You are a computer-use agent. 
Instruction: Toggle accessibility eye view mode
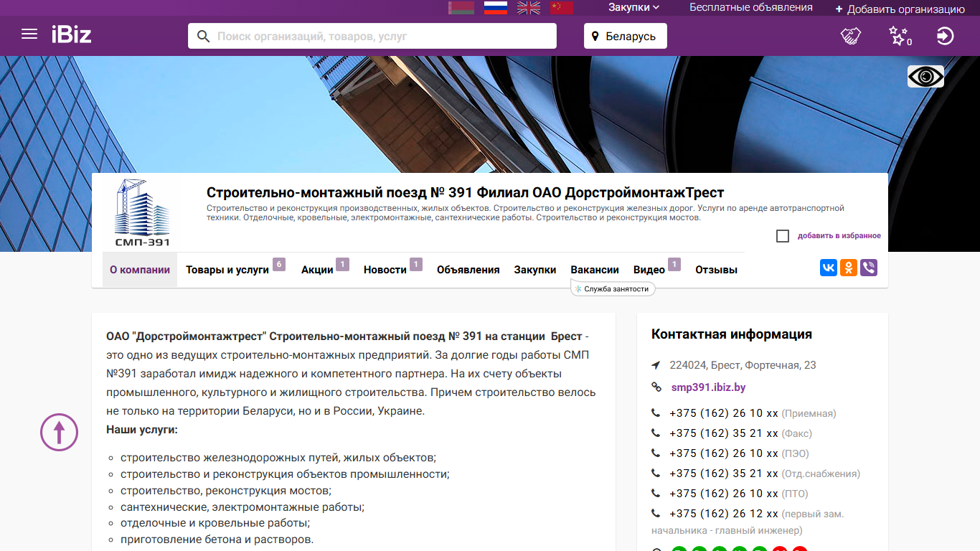pyautogui.click(x=925, y=76)
